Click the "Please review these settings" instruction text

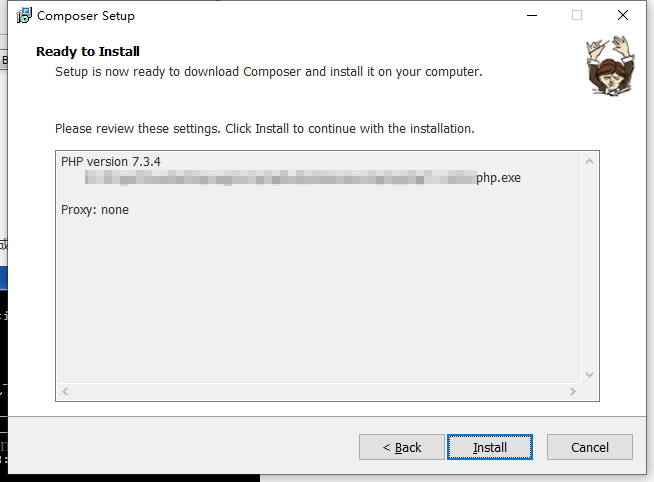(x=264, y=129)
